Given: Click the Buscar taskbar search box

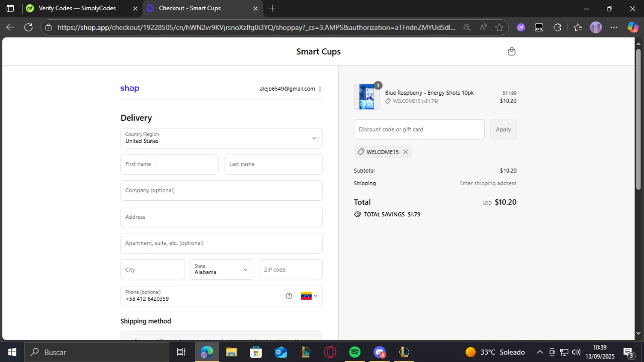Looking at the screenshot, I should 97,352.
